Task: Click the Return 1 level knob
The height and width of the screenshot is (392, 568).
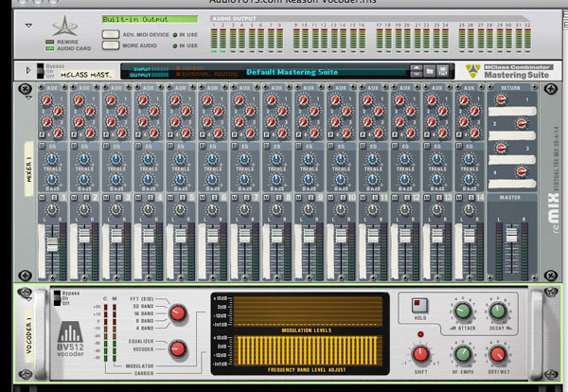Action: 502,98
